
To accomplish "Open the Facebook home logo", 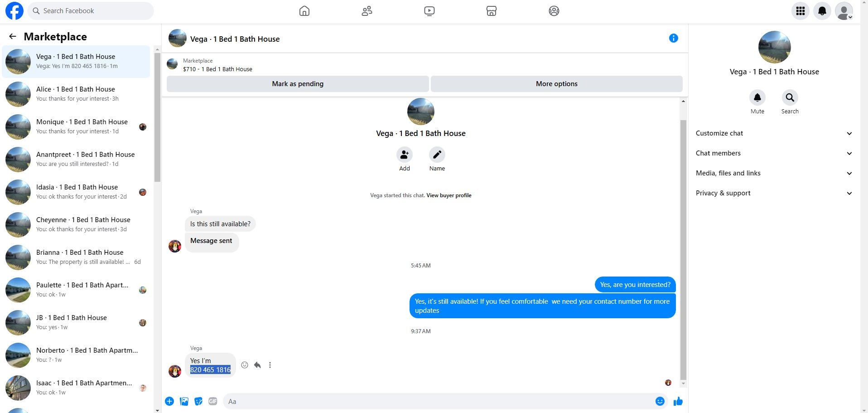I will pyautogui.click(x=14, y=11).
